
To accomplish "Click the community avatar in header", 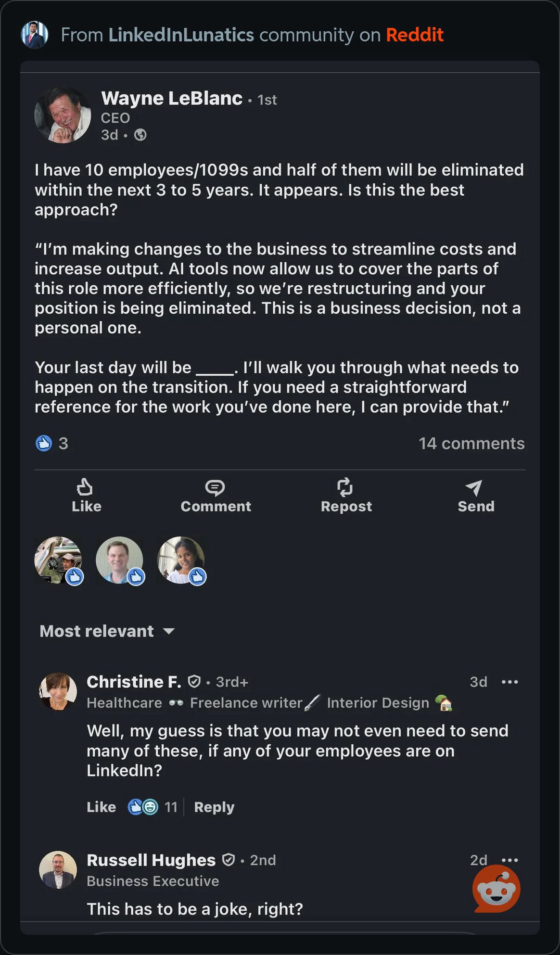I will click(x=35, y=35).
